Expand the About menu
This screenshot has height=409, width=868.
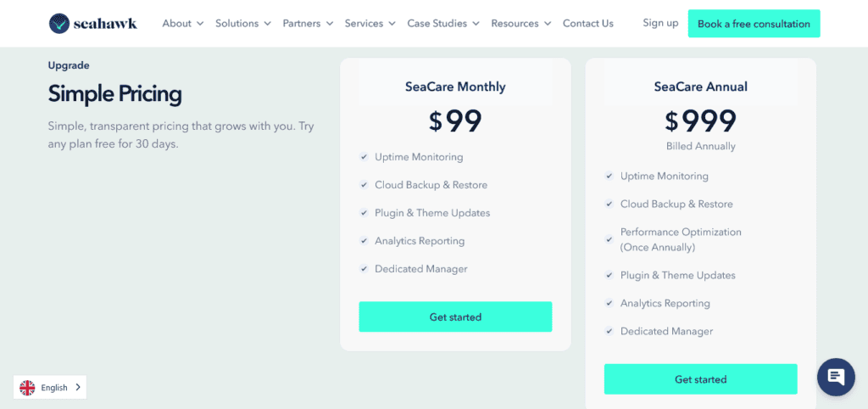click(182, 24)
